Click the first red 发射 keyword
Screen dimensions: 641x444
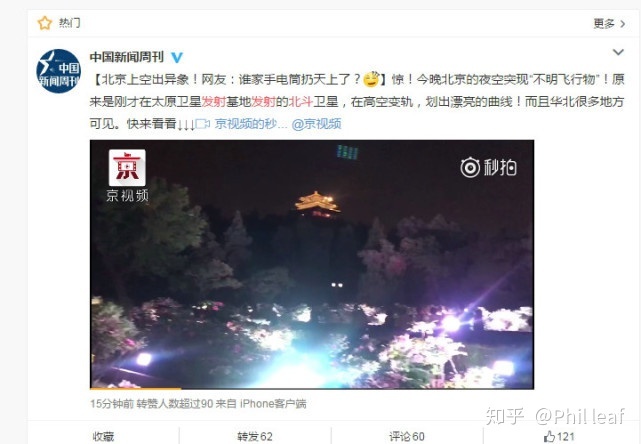(x=213, y=101)
